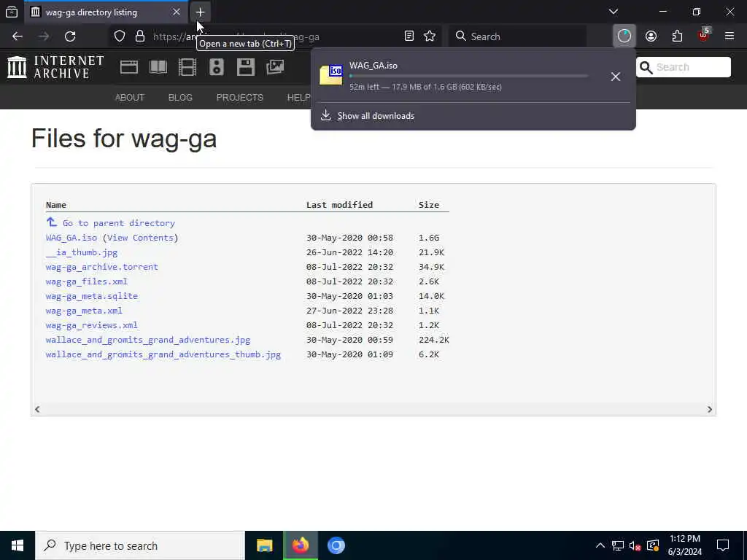
Task: Go to parent directory
Action: click(x=119, y=223)
